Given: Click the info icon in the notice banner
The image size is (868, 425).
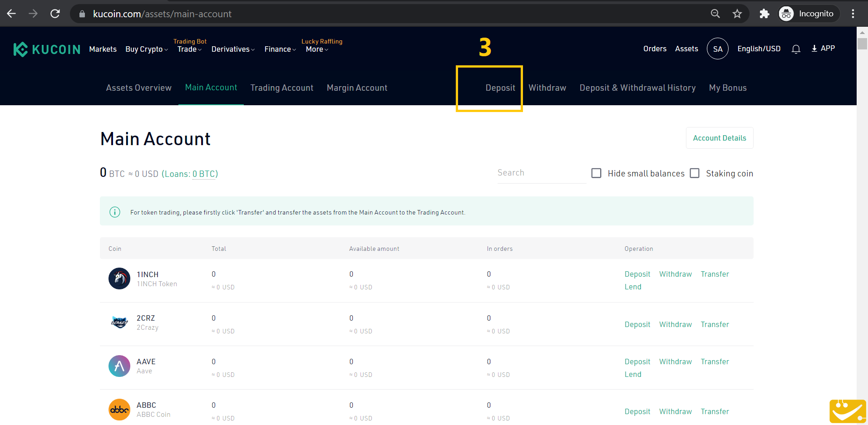Looking at the screenshot, I should 115,212.
